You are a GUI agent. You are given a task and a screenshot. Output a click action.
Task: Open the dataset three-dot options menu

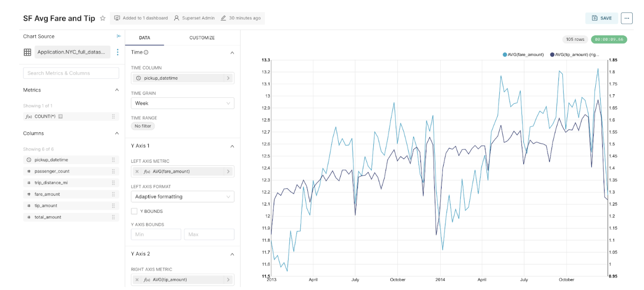click(118, 52)
